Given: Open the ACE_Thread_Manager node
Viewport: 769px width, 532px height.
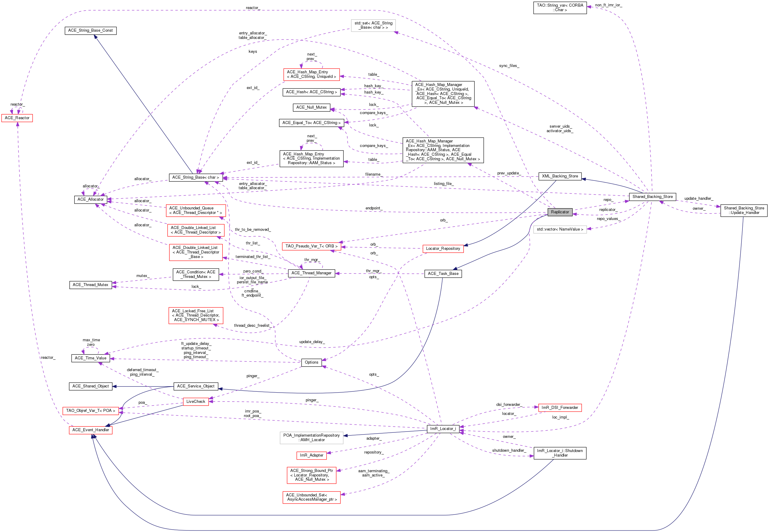Looking at the screenshot, I should pyautogui.click(x=311, y=273).
